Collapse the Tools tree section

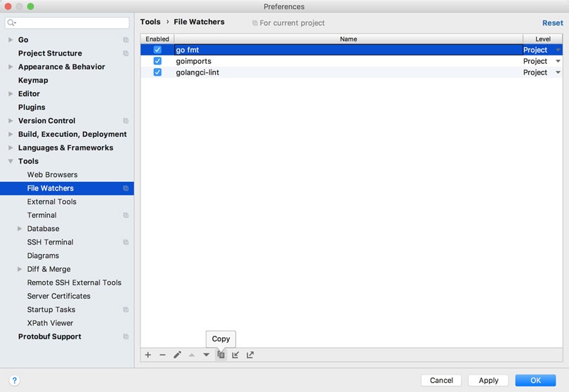11,161
